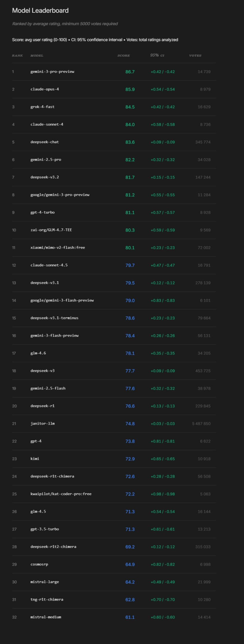Image resolution: width=244 pixels, height=644 pixels.
Task: Click the Model Leaderboard heading
Action: pos(40,11)
